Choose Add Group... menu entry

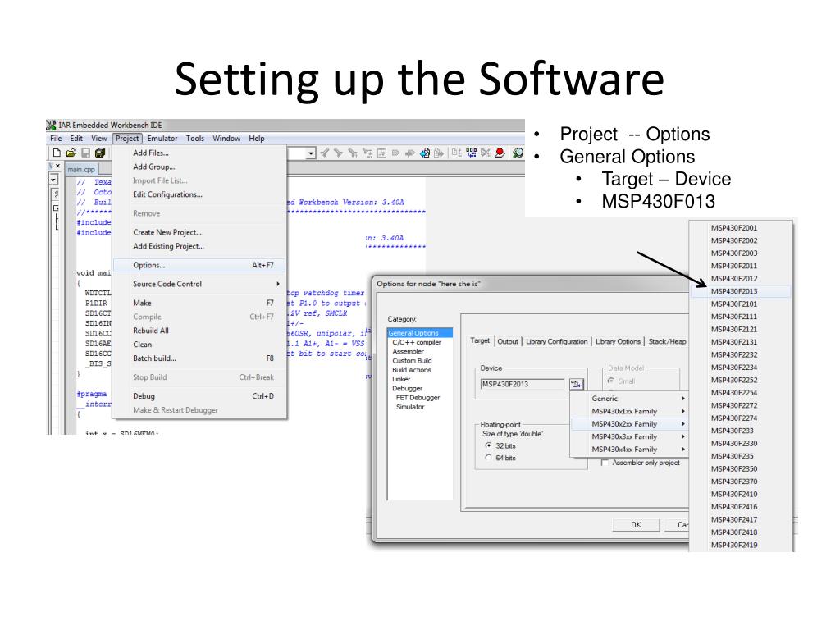[x=199, y=167]
